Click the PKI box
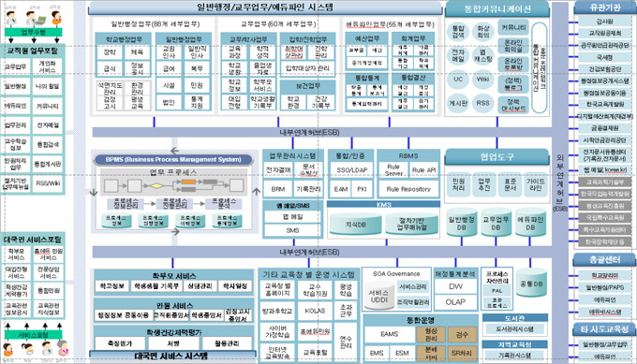Screen dimensions: 637x364 [362, 189]
